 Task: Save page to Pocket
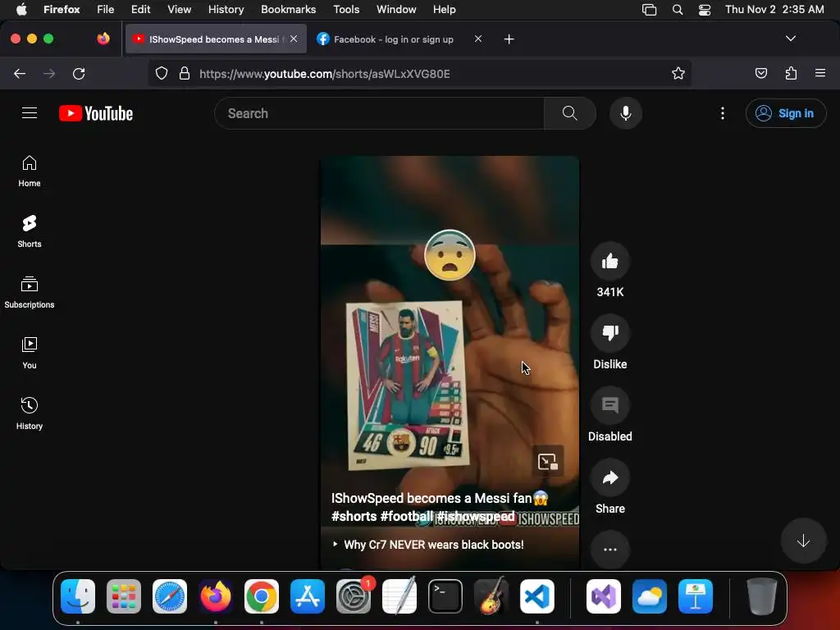coord(761,73)
